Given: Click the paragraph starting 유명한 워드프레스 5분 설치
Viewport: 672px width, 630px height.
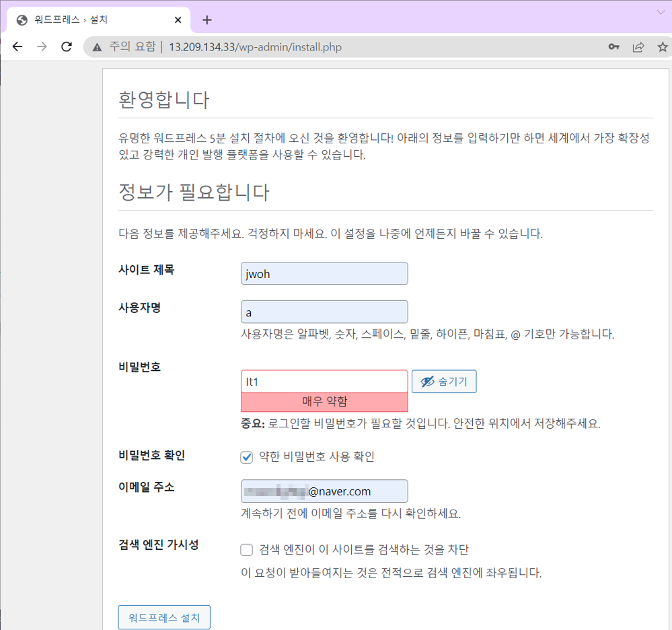Looking at the screenshot, I should pyautogui.click(x=384, y=146).
